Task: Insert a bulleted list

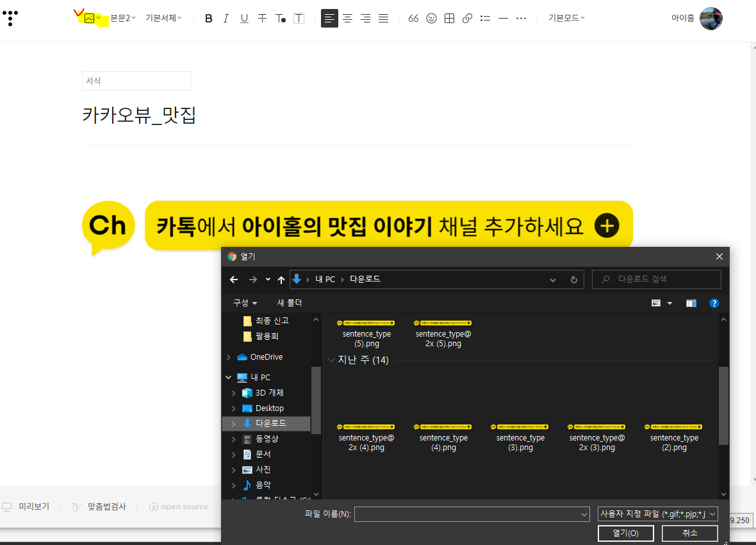Action: pos(485,19)
